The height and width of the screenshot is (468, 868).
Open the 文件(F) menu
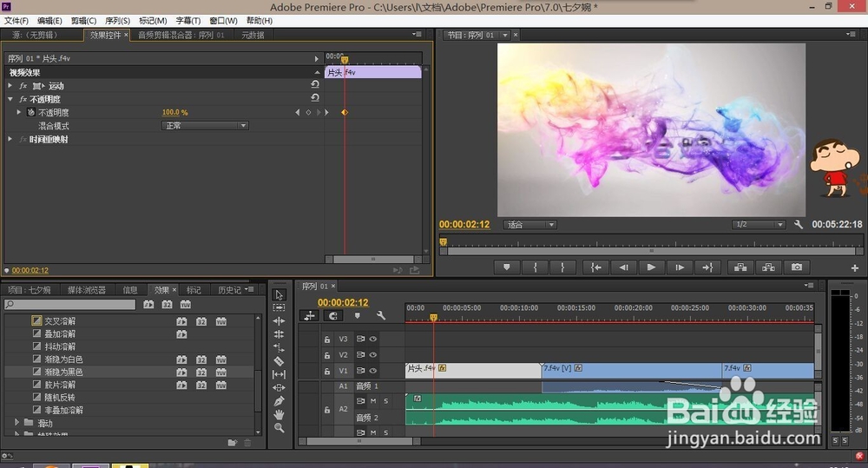[x=16, y=21]
